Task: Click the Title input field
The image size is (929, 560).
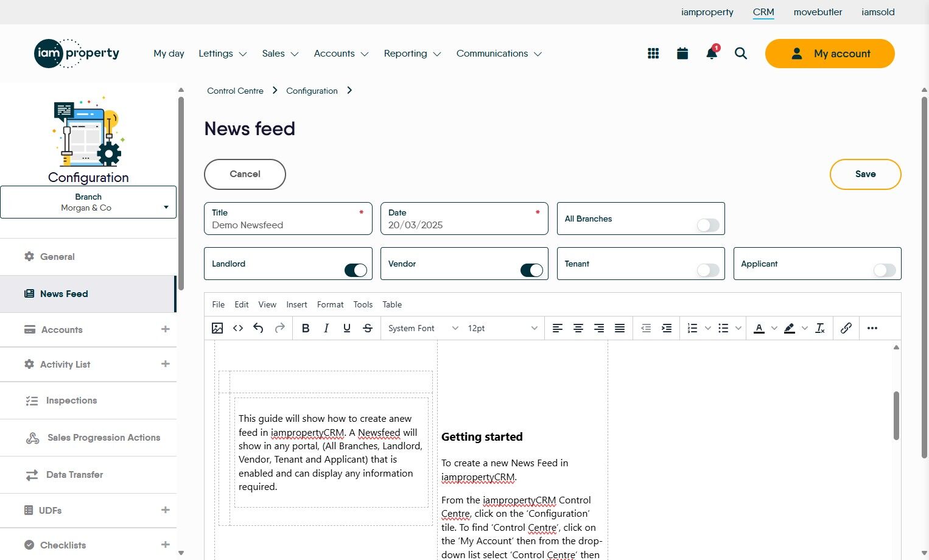Action: pos(288,219)
